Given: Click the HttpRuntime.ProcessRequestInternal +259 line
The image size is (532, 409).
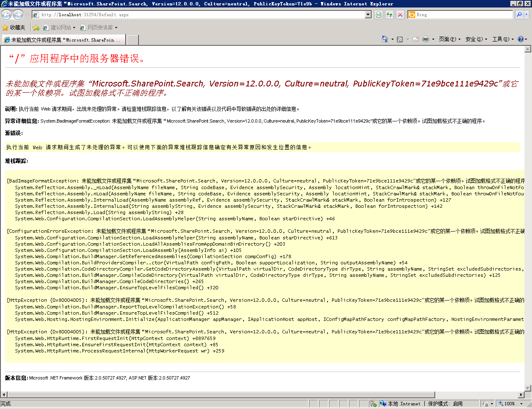Looking at the screenshot, I should pos(120,351).
